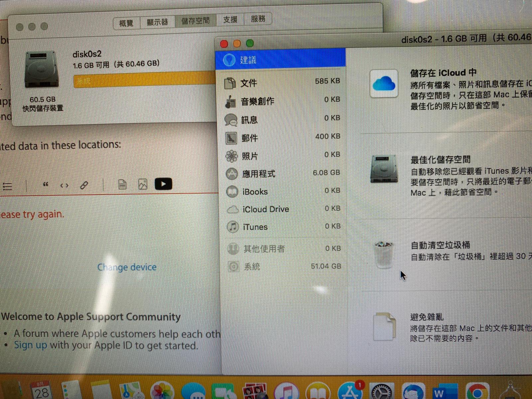Select 郵件 category in sidebar
This screenshot has width=532, height=399.
point(283,138)
